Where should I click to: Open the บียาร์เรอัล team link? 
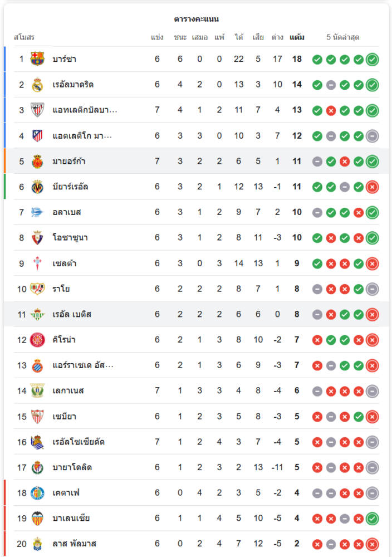click(70, 187)
